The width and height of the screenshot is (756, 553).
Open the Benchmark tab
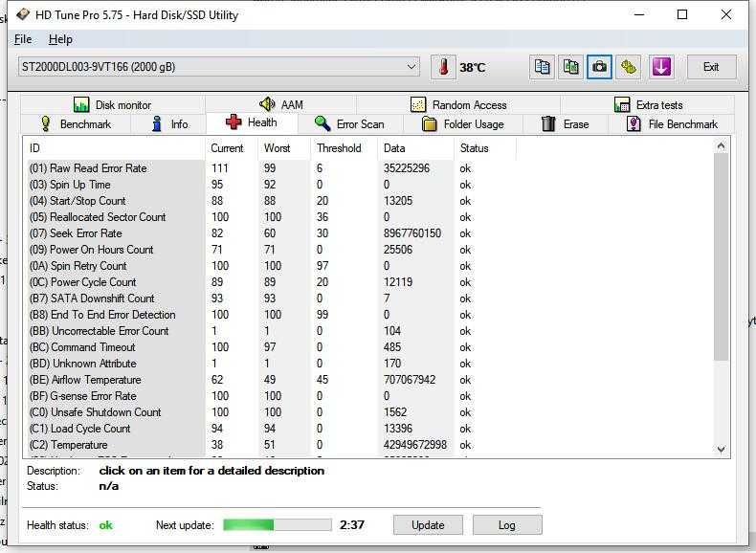76,124
